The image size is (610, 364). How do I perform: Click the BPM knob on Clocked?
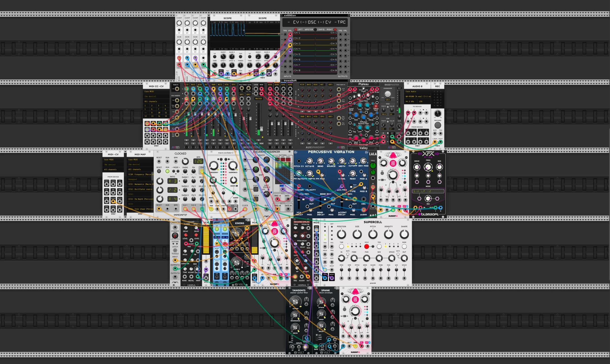185,161
